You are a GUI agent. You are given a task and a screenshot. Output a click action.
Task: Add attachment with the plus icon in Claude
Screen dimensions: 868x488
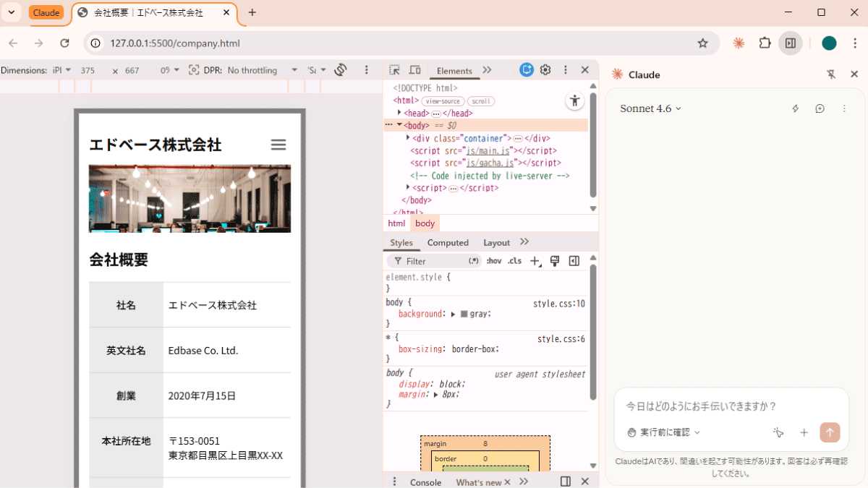coord(804,432)
